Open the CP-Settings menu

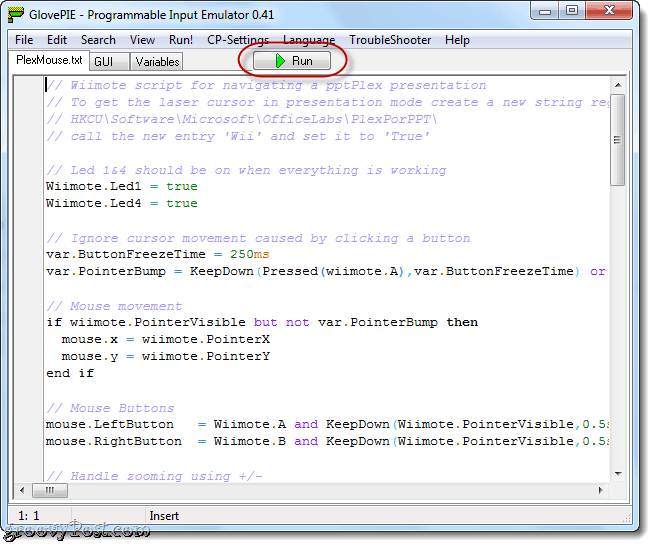click(x=238, y=40)
